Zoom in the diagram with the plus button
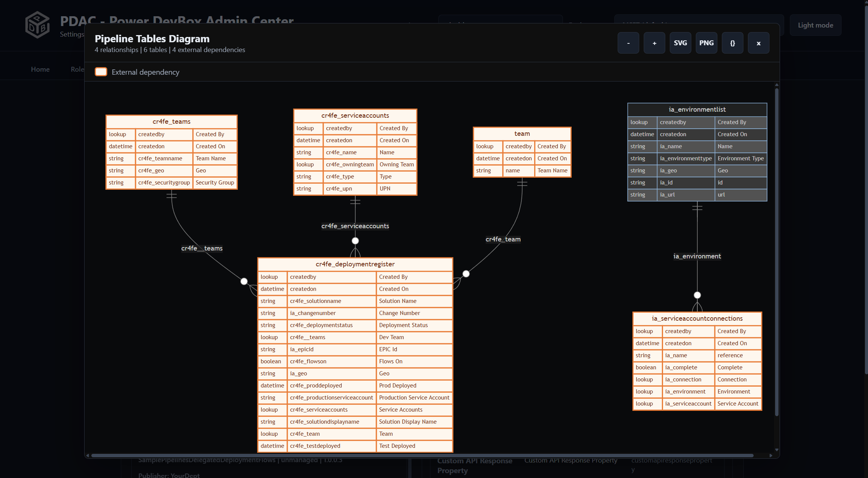The height and width of the screenshot is (478, 868). coord(654,43)
